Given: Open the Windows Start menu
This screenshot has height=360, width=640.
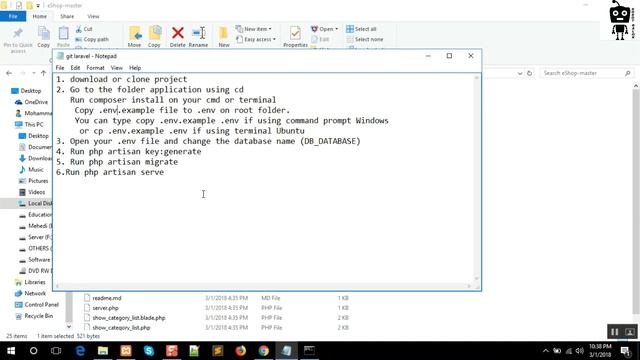Looking at the screenshot, I should click(11, 351).
